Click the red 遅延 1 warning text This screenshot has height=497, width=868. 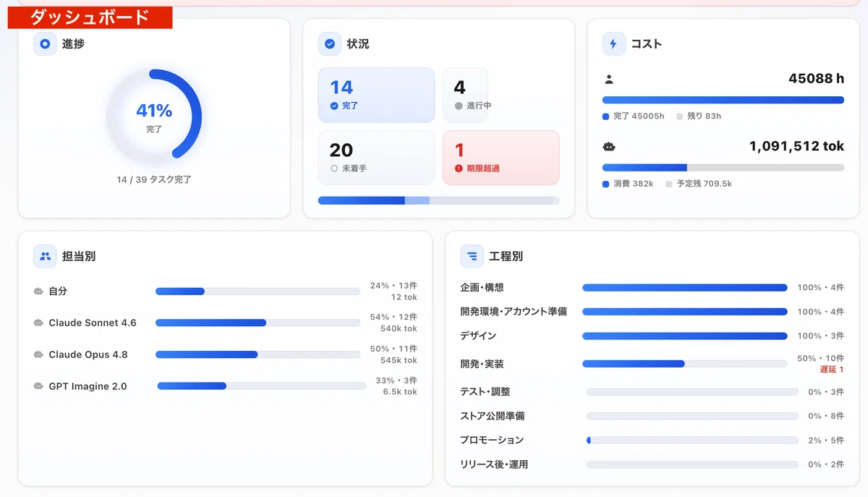[832, 370]
